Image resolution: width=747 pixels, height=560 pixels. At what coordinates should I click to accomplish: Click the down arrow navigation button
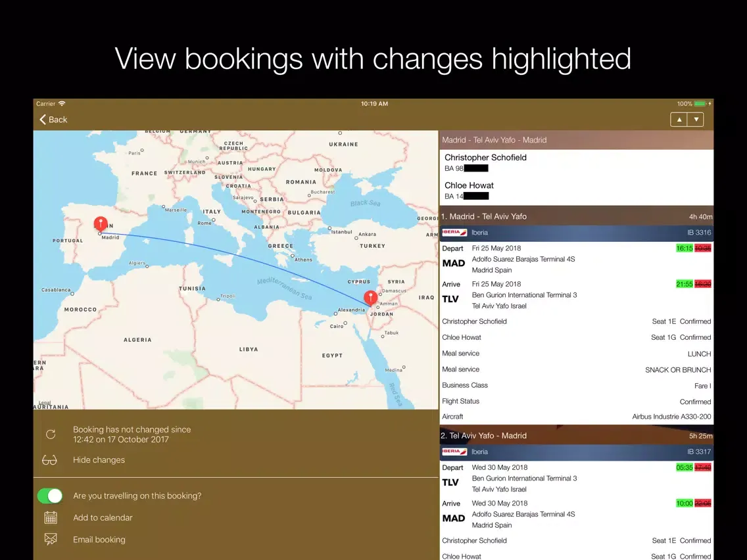click(x=696, y=120)
